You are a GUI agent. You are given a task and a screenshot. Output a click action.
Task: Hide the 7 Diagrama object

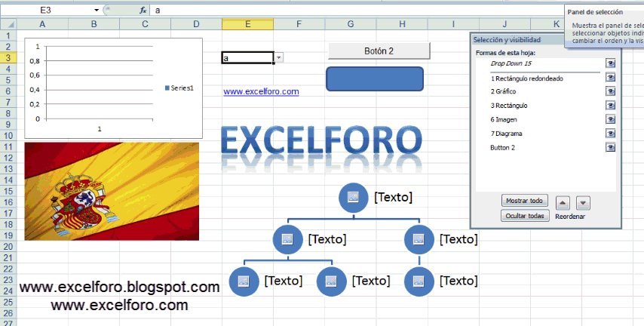[610, 134]
